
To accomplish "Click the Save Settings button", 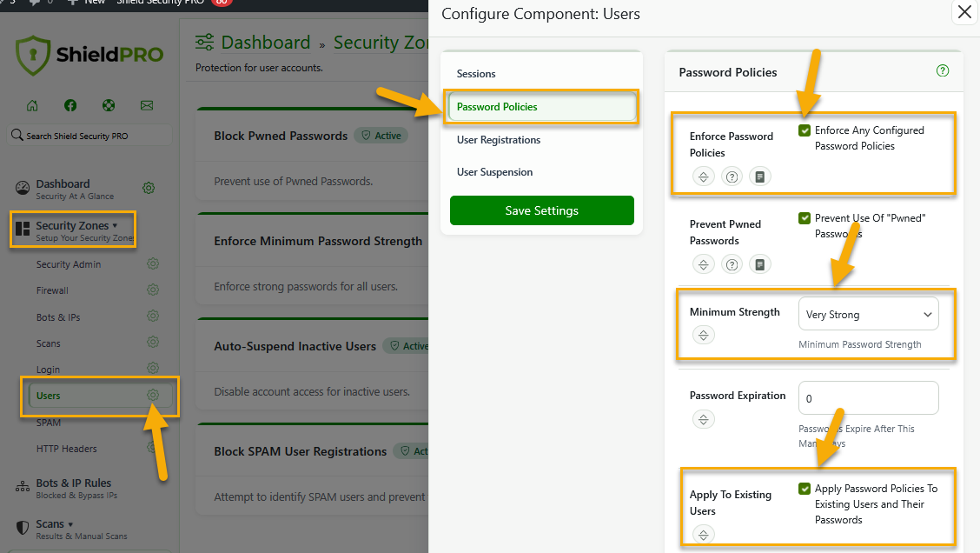I will 542,210.
